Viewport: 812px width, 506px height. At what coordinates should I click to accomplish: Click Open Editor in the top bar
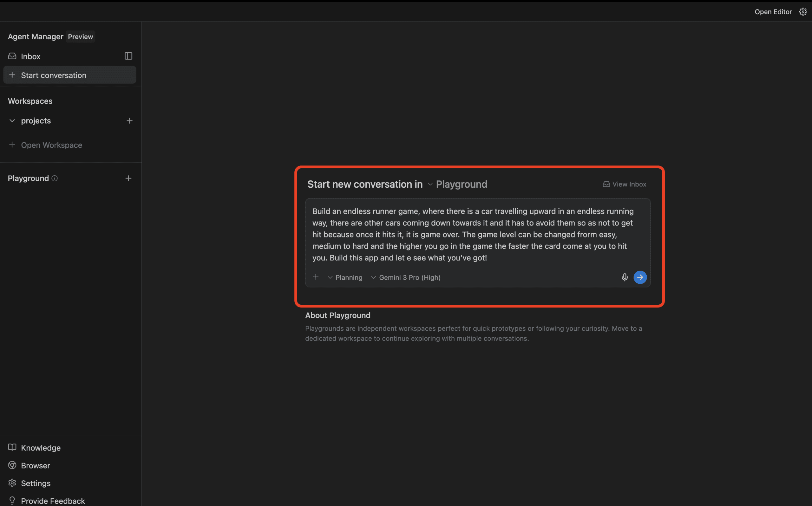tap(773, 11)
